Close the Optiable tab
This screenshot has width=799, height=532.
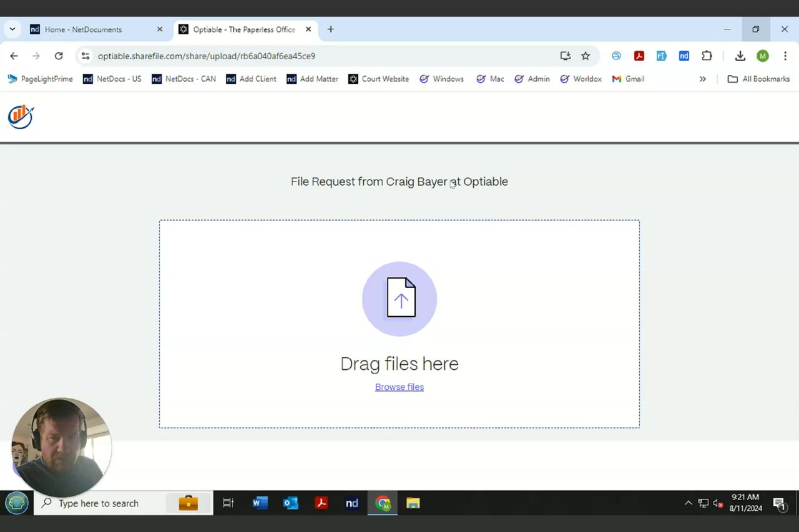coord(308,29)
